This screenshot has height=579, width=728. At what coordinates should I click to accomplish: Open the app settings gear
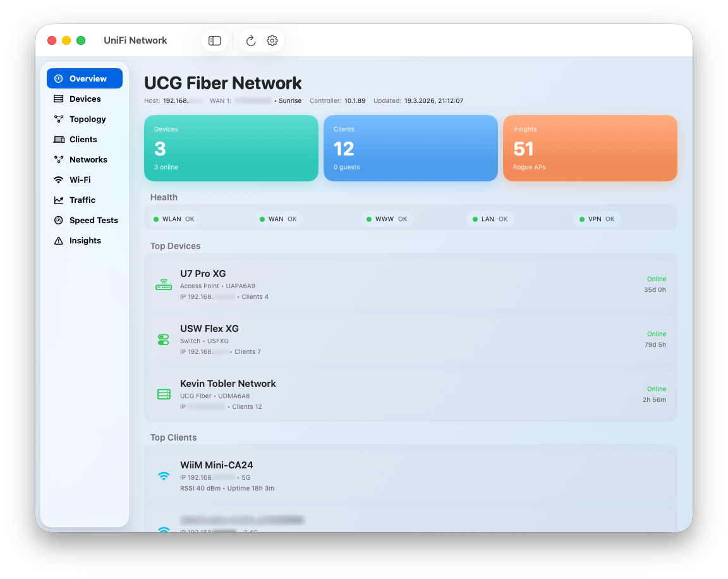272,40
